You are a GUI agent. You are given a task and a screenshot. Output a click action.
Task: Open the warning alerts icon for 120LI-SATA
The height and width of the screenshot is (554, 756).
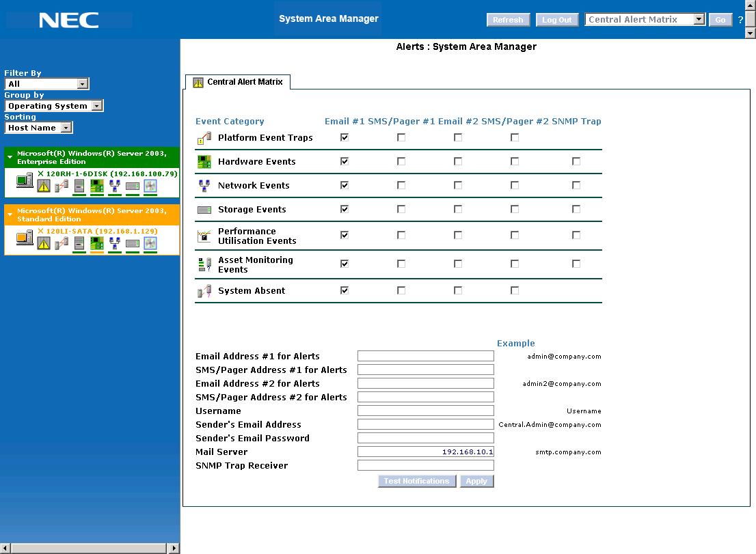[43, 244]
